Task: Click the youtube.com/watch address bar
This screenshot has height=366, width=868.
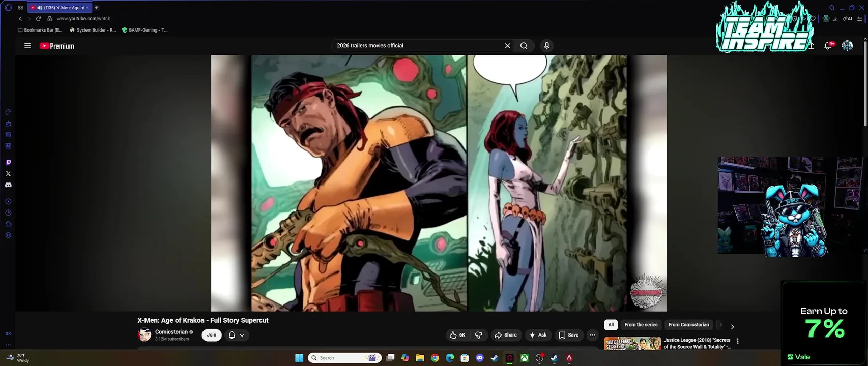Action: 83,19
